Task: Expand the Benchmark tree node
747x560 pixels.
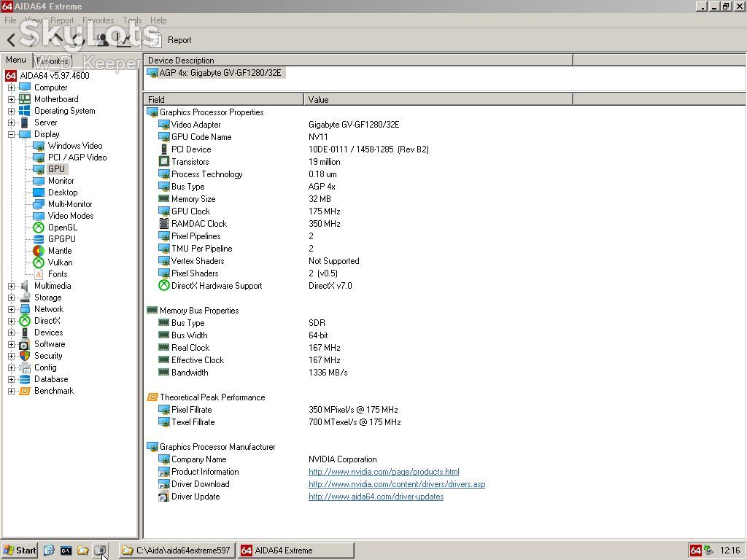Action: point(12,391)
